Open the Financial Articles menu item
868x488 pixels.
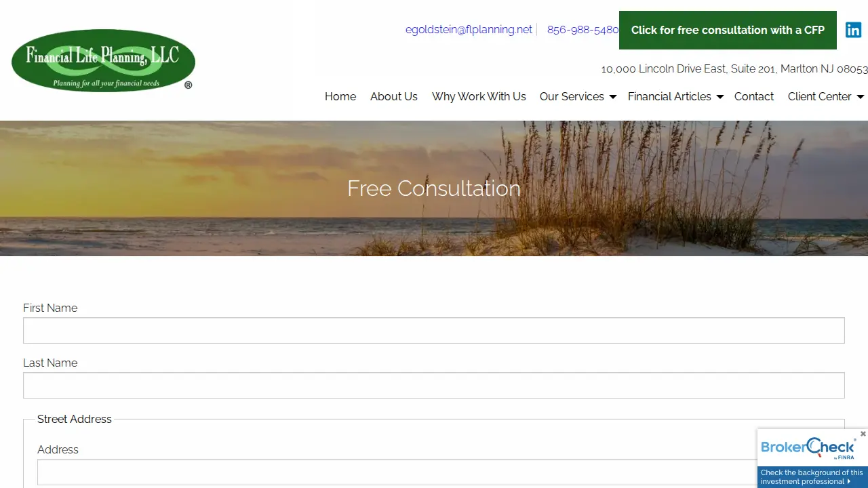pyautogui.click(x=669, y=96)
